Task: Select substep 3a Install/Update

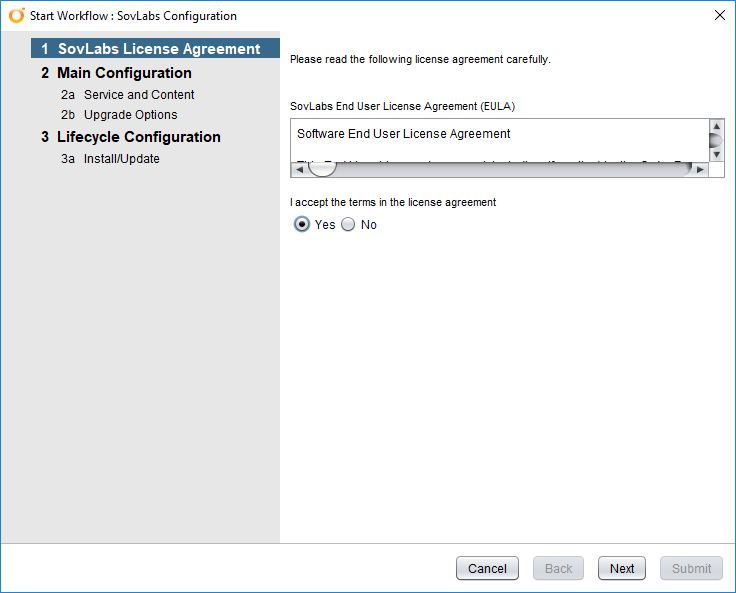Action: point(120,159)
